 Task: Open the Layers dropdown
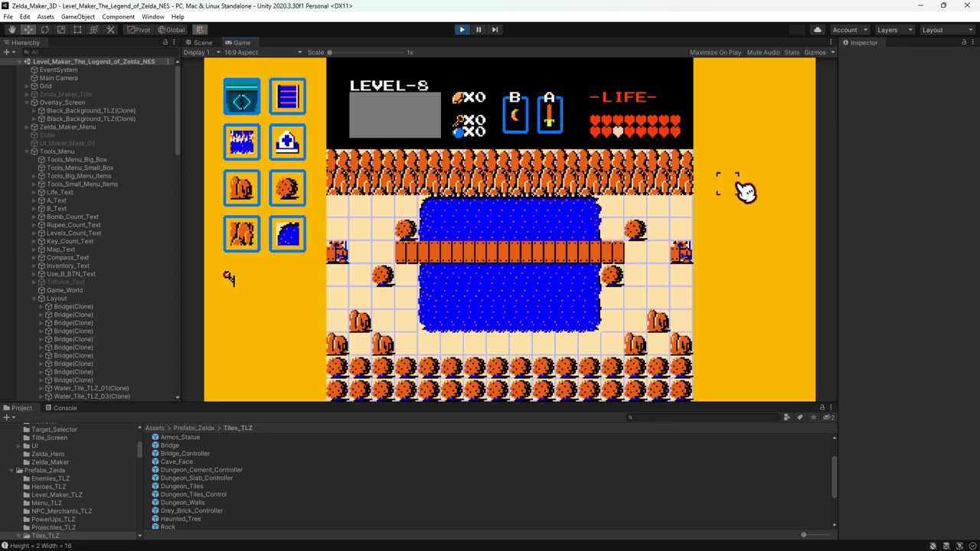[893, 30]
